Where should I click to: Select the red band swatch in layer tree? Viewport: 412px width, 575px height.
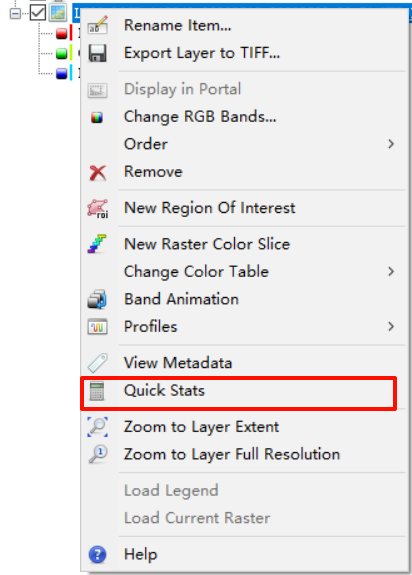click(x=62, y=33)
